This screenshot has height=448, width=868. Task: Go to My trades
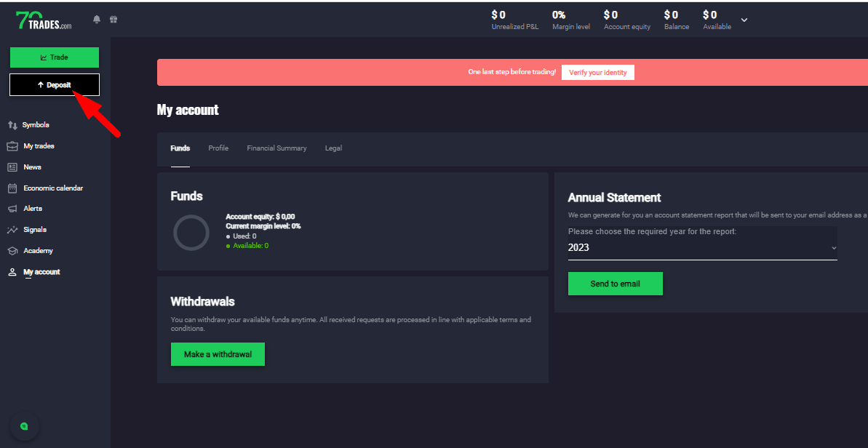coord(39,146)
